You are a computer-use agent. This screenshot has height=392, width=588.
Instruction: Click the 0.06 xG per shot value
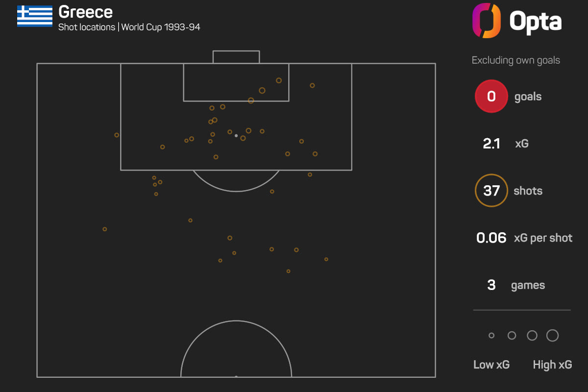491,238
